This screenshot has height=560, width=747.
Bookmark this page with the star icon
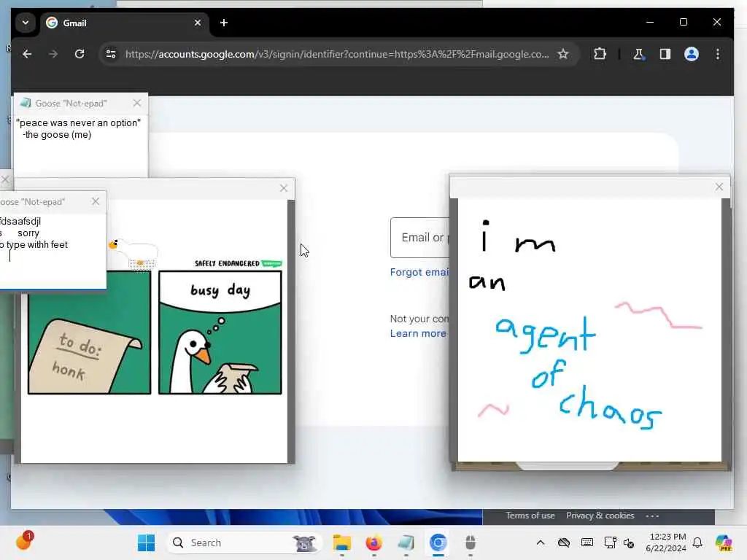pyautogui.click(x=563, y=54)
